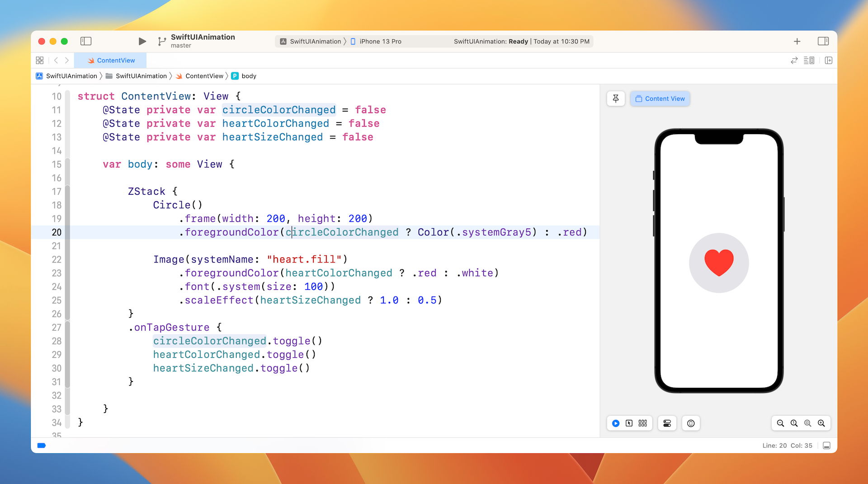Toggle the left navigator sidebar

[86, 41]
